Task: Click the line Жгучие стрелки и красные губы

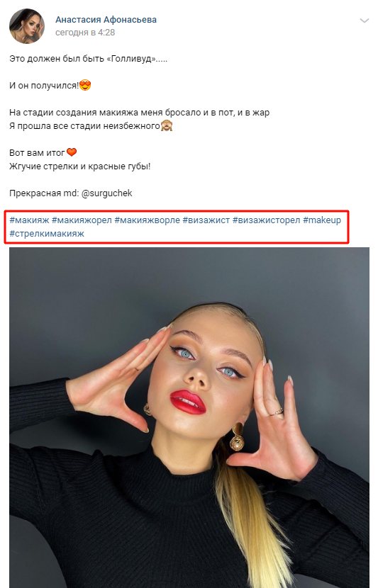Action: pyautogui.click(x=79, y=166)
